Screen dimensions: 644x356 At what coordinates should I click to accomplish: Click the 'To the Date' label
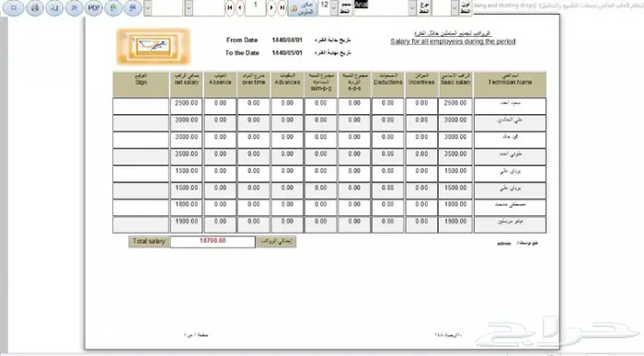point(242,52)
